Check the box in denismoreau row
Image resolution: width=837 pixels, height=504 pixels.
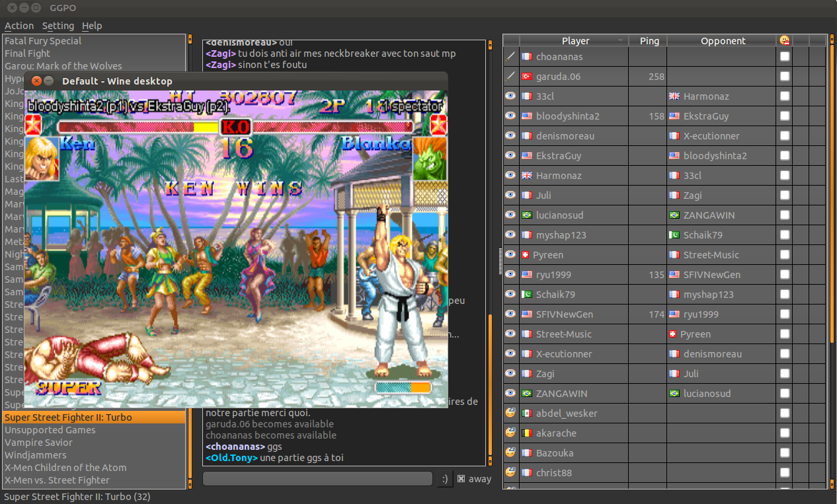[784, 136]
